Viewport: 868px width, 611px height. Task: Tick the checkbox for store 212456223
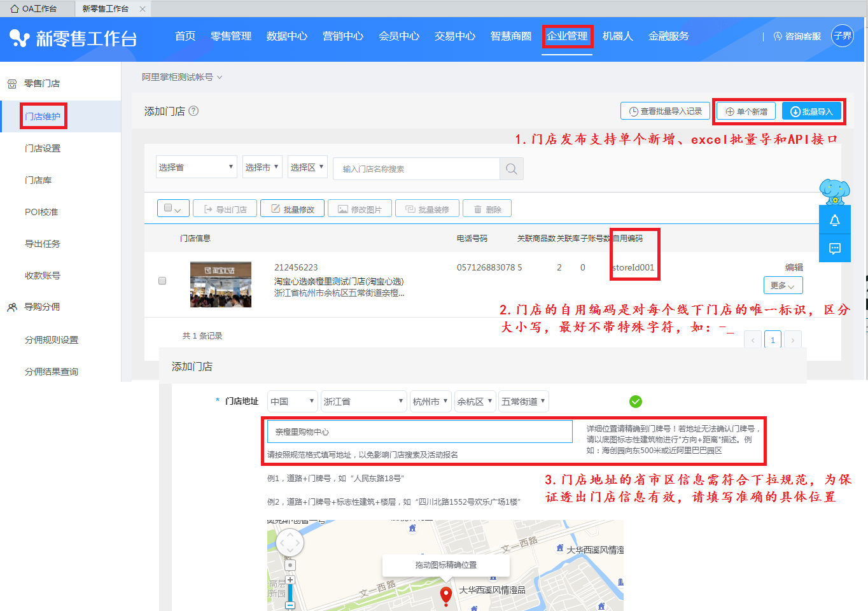[x=162, y=281]
